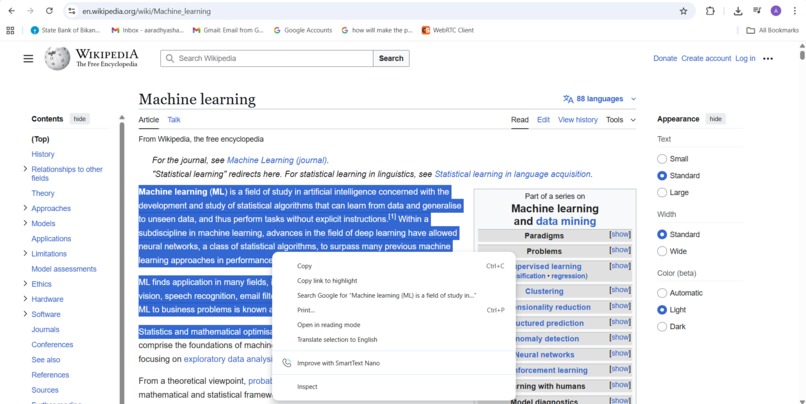Click the Donate link
The height and width of the screenshot is (404, 806).
pos(665,59)
